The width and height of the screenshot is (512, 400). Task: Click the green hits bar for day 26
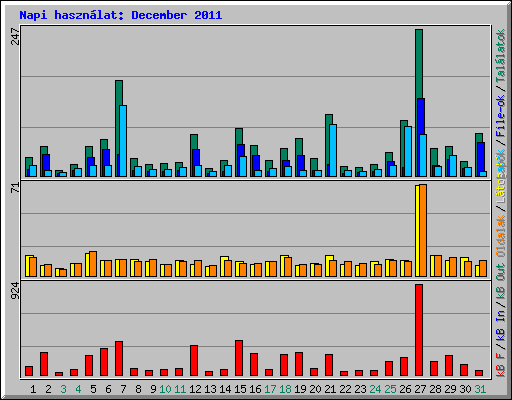(x=402, y=147)
